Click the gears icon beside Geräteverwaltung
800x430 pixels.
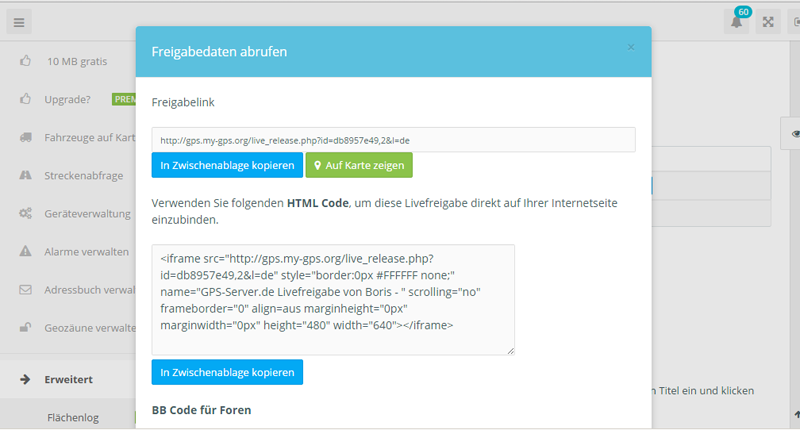pyautogui.click(x=25, y=213)
